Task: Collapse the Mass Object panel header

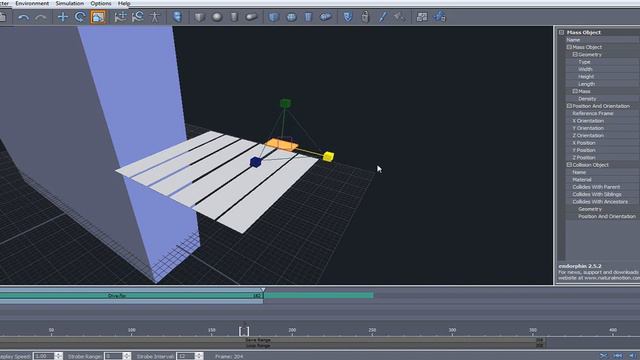Action: point(562,32)
